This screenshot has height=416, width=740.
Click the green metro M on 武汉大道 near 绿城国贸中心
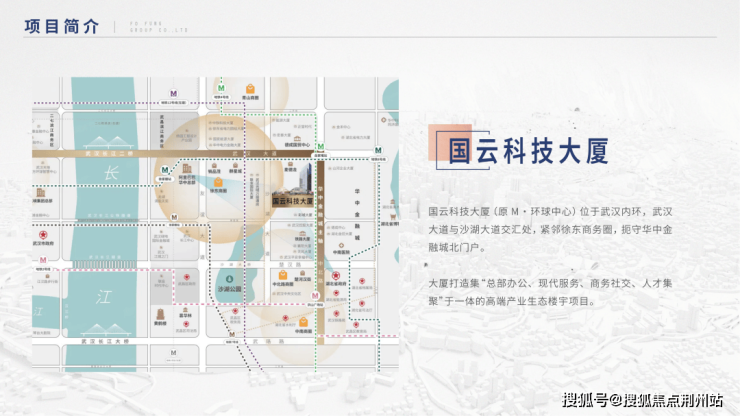coord(320,146)
